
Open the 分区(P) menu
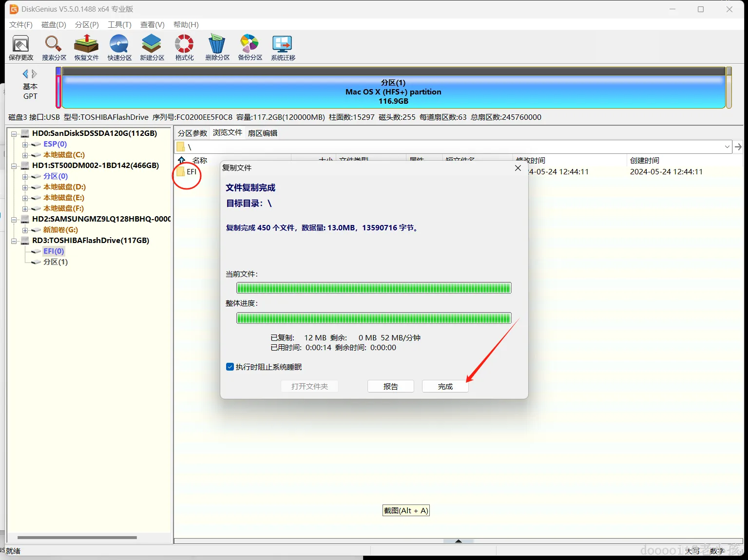pyautogui.click(x=87, y=25)
